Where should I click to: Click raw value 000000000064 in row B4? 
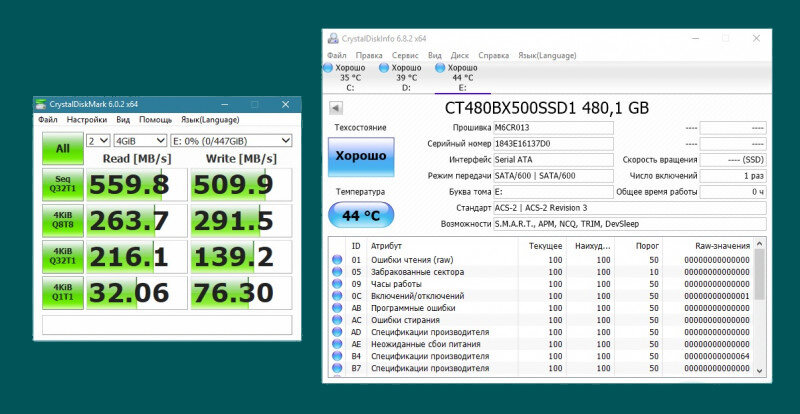tap(717, 356)
